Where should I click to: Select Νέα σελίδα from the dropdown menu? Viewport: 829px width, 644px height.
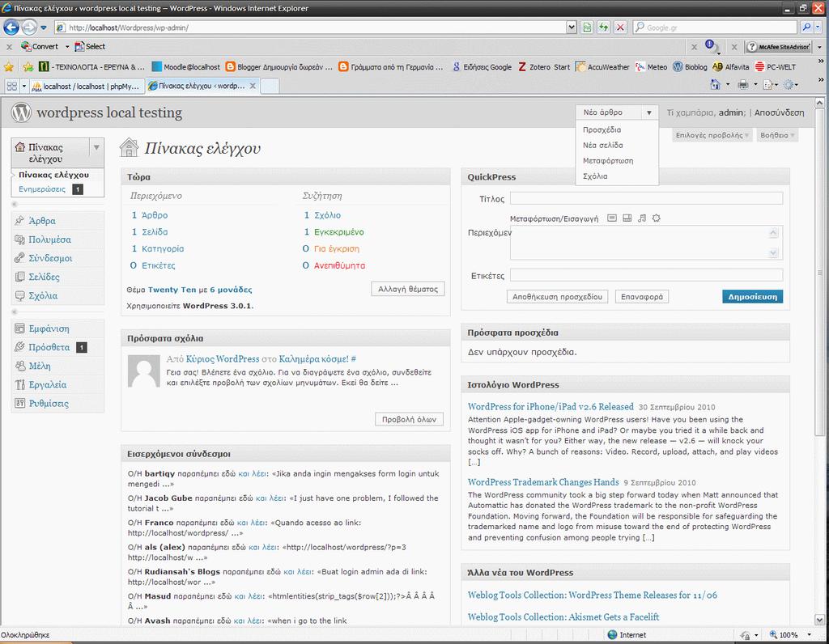[x=602, y=145]
